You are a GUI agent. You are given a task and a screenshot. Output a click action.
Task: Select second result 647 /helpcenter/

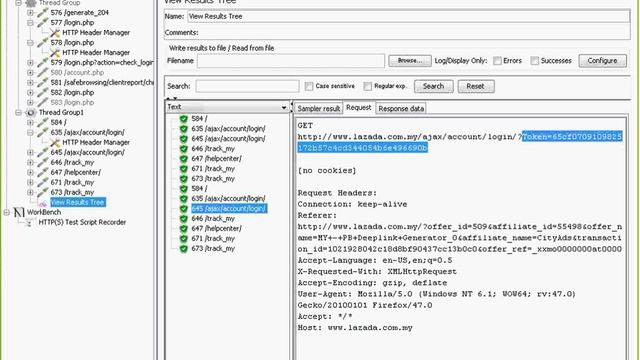click(217, 229)
